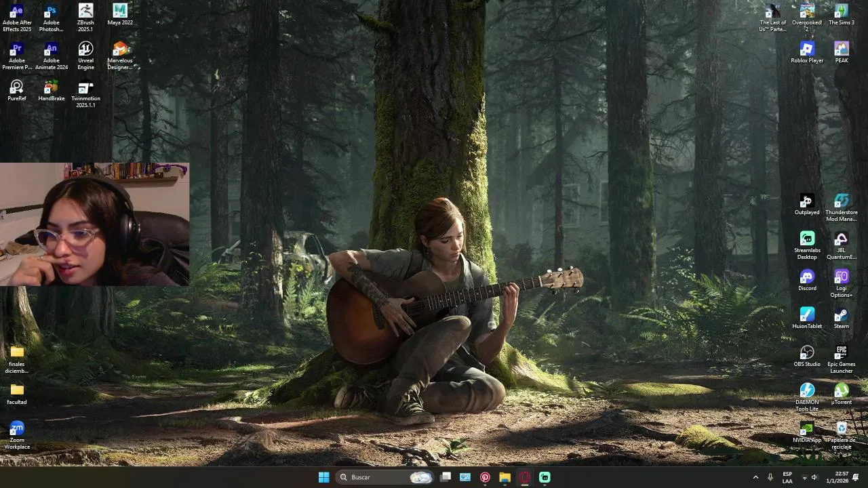
Task: Select the NVIDIA App shortcut
Action: (x=807, y=432)
